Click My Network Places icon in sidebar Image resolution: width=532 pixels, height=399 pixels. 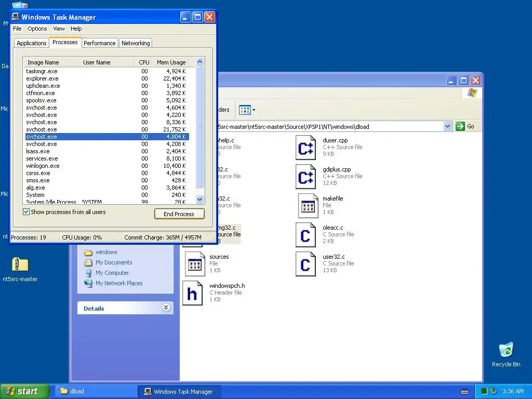88,283
